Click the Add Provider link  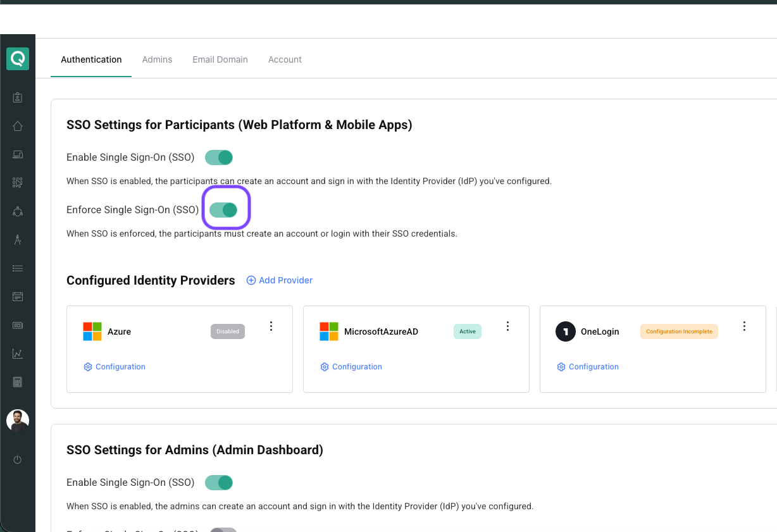(279, 280)
